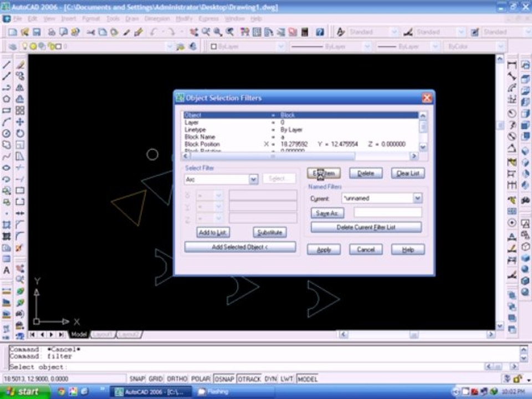Open the File menu

click(x=17, y=19)
